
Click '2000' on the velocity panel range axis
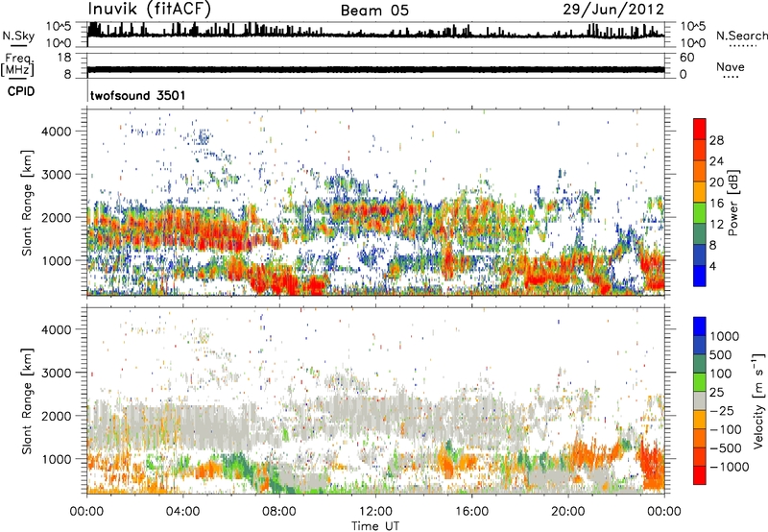[x=57, y=416]
